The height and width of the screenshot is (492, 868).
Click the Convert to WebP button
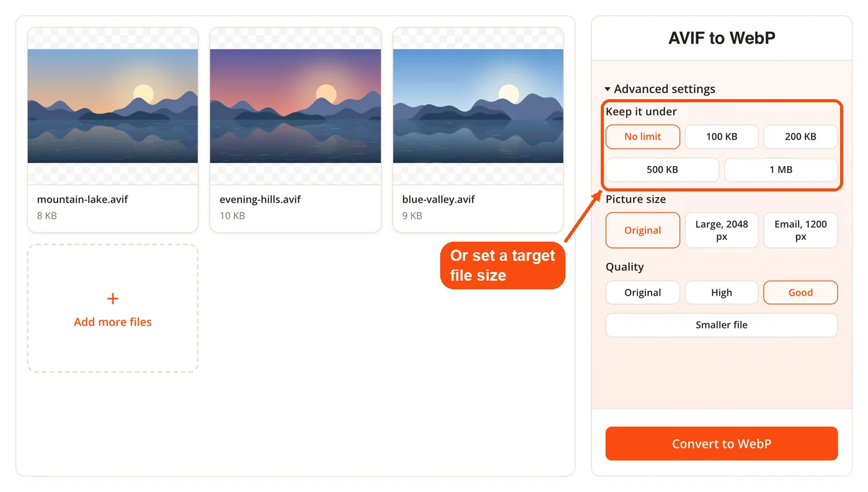tap(722, 444)
